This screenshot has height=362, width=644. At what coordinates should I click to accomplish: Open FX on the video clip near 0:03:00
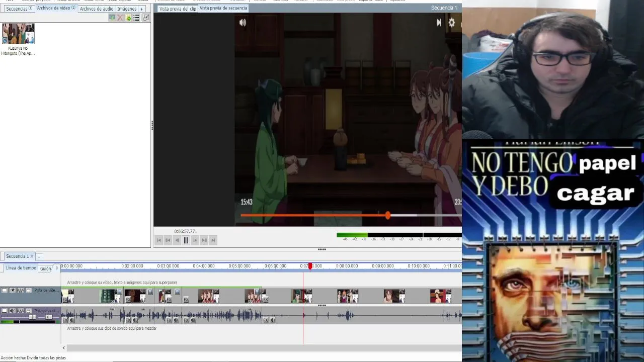[169, 300]
